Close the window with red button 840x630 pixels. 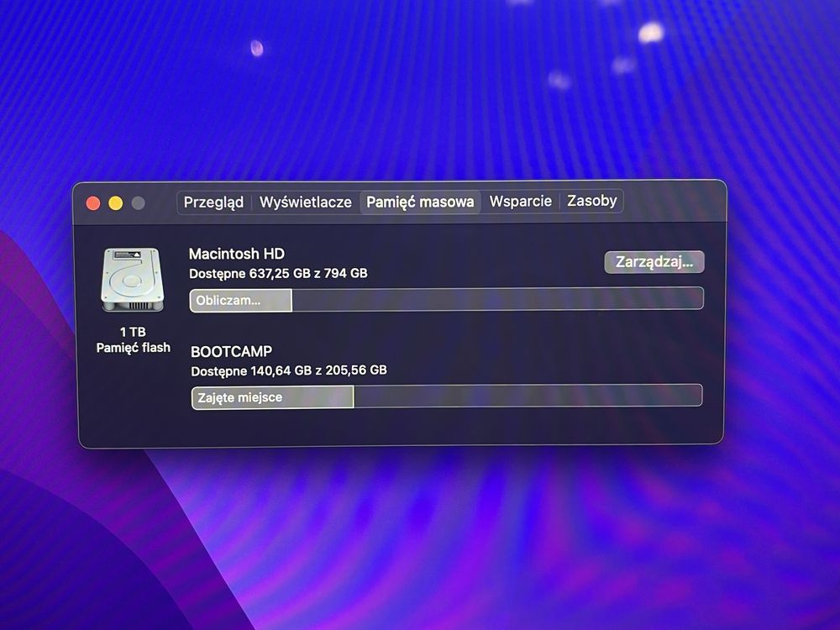pos(93,203)
